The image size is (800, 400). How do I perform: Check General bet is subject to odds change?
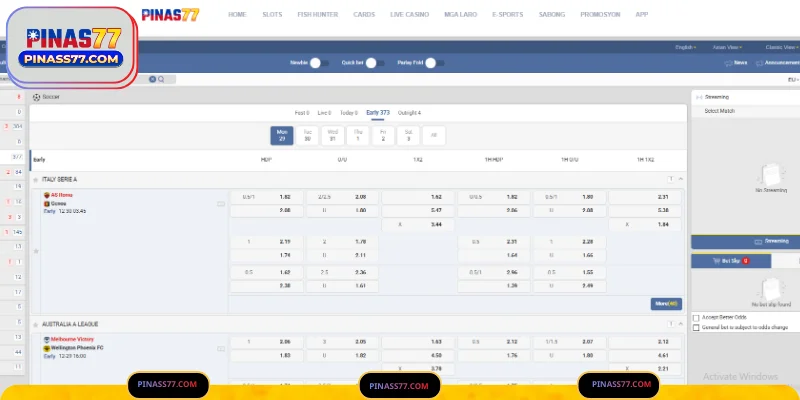pyautogui.click(x=696, y=328)
